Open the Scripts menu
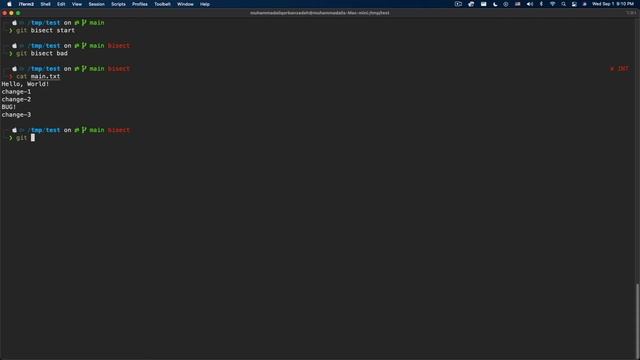640x360 pixels. 118,4
